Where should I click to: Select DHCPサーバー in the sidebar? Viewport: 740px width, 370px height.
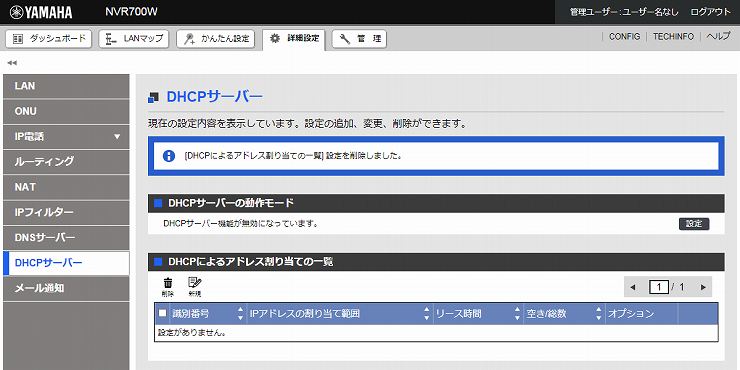66,263
